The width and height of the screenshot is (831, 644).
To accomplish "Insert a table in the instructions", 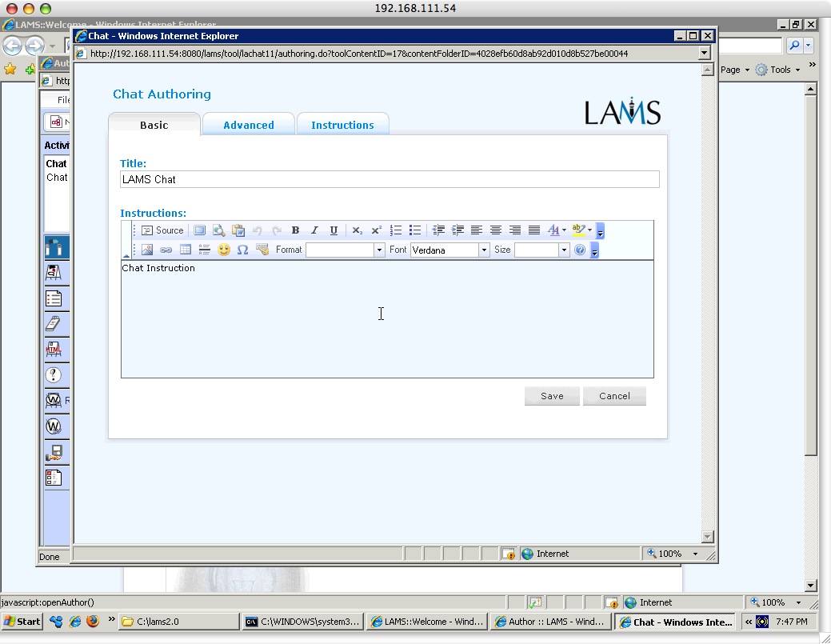I will (186, 250).
